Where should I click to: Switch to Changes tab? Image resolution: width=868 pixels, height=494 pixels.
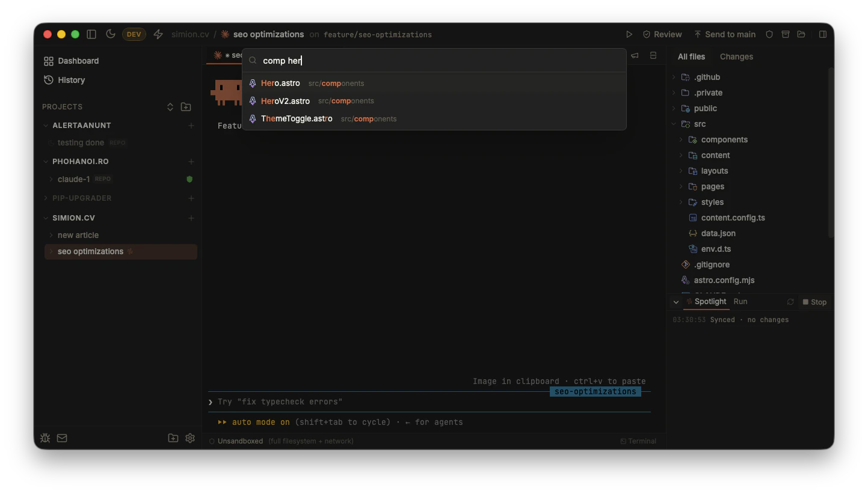(736, 56)
